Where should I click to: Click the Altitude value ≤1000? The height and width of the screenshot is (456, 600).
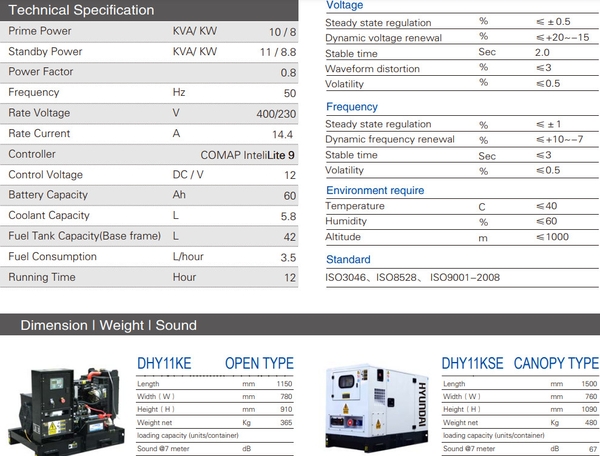click(552, 237)
